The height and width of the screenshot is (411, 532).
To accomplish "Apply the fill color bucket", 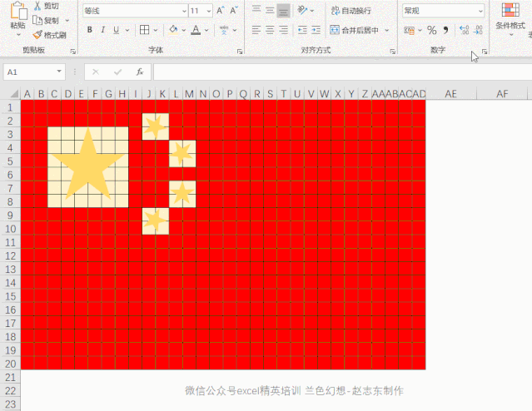I will [x=173, y=30].
